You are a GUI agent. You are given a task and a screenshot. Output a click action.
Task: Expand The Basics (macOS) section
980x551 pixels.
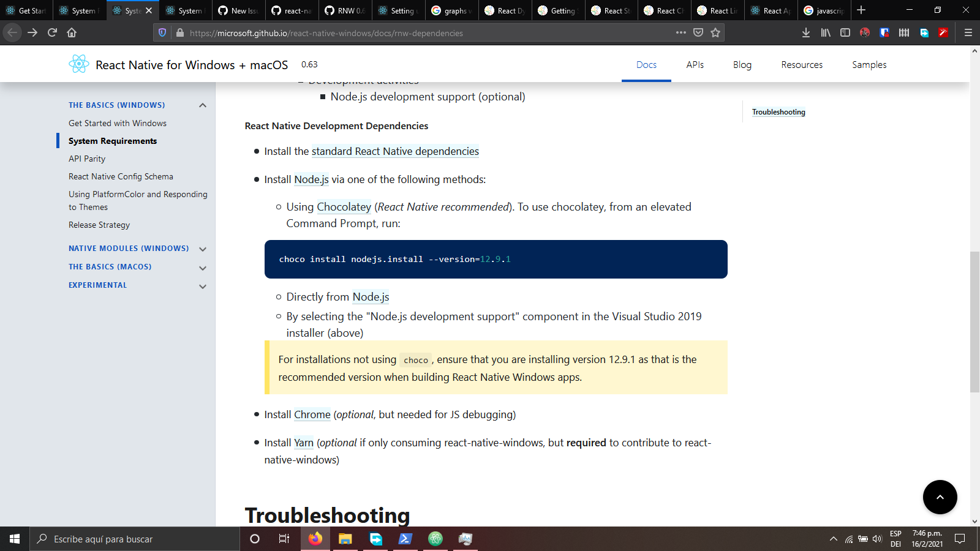203,268
